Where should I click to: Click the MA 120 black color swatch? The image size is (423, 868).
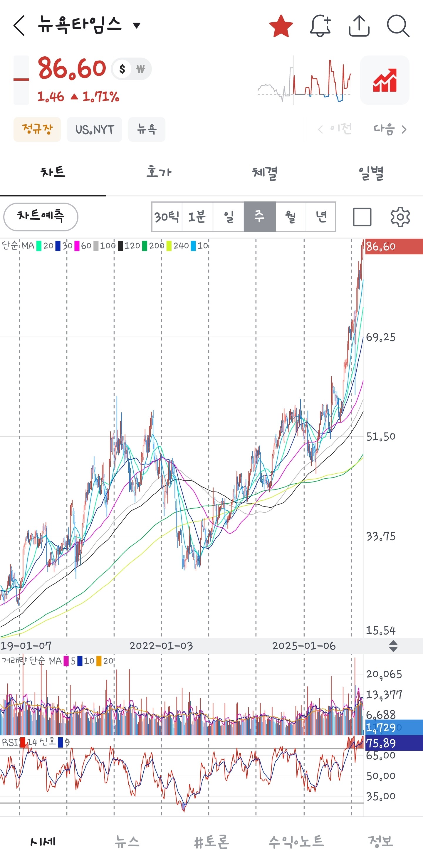[120, 246]
